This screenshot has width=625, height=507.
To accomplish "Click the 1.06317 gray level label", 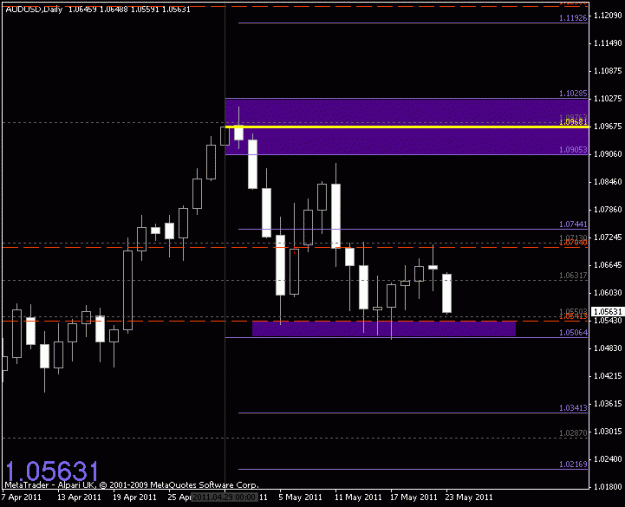I will pyautogui.click(x=573, y=275).
